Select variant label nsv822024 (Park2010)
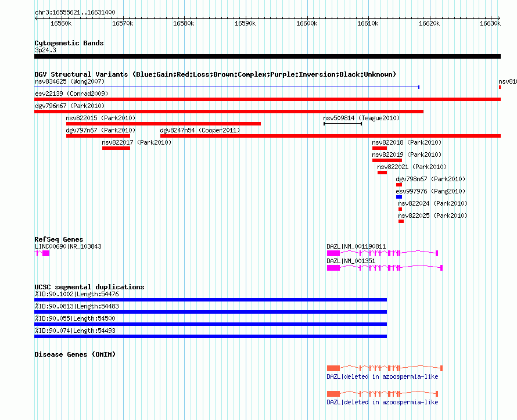Viewport: 517px width, 420px height. [x=433, y=203]
